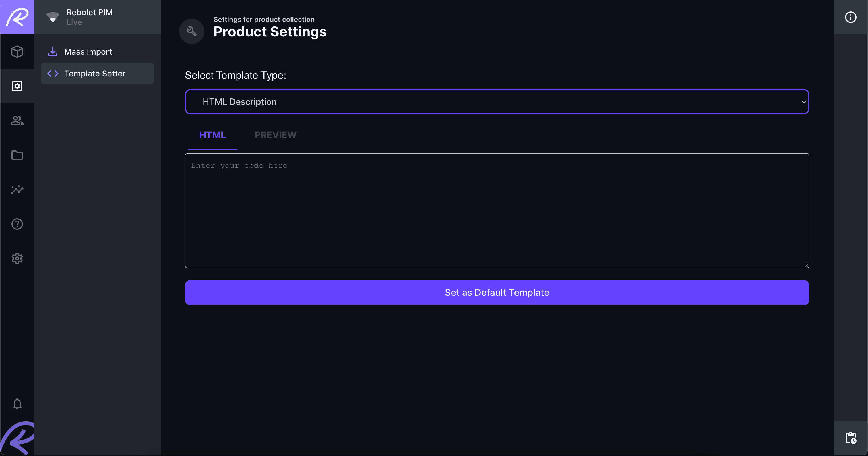Click the Rebolet logo at top left
The height and width of the screenshot is (456, 868).
pyautogui.click(x=17, y=17)
